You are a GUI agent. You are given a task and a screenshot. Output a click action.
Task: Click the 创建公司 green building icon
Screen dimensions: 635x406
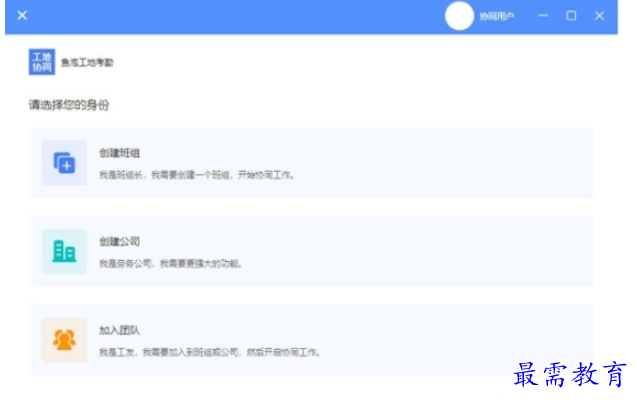64,251
